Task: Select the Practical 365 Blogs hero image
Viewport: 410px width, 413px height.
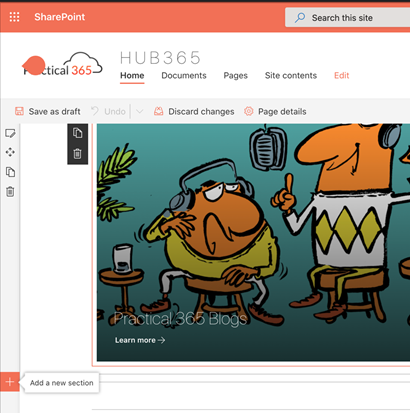Action: click(x=253, y=242)
